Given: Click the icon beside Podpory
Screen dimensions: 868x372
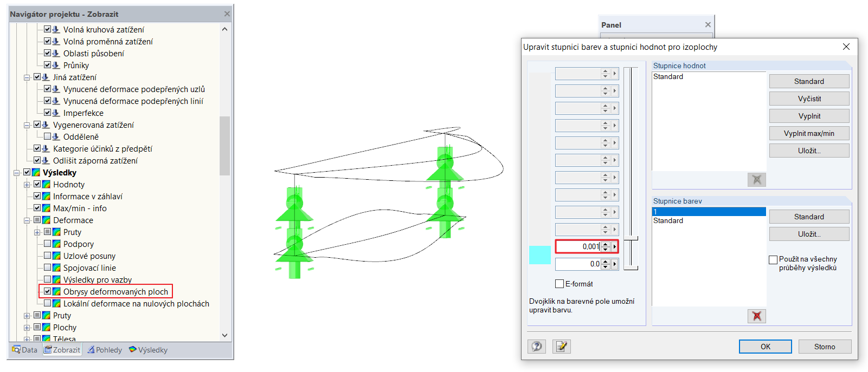Looking at the screenshot, I should [56, 244].
